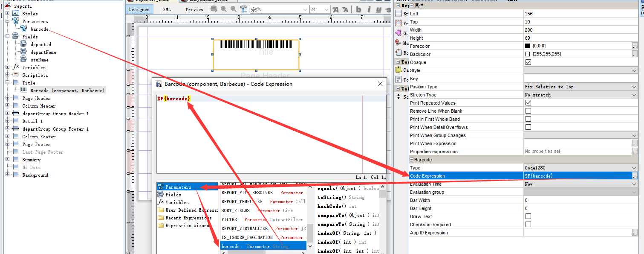Click the Fields database icon in expression editor
Viewport: 644px width, 254px height.
161,195
